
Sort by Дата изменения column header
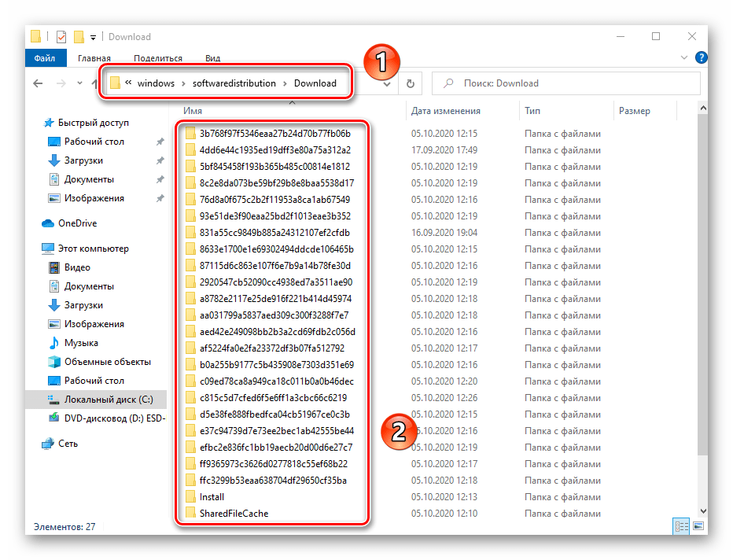pos(445,111)
